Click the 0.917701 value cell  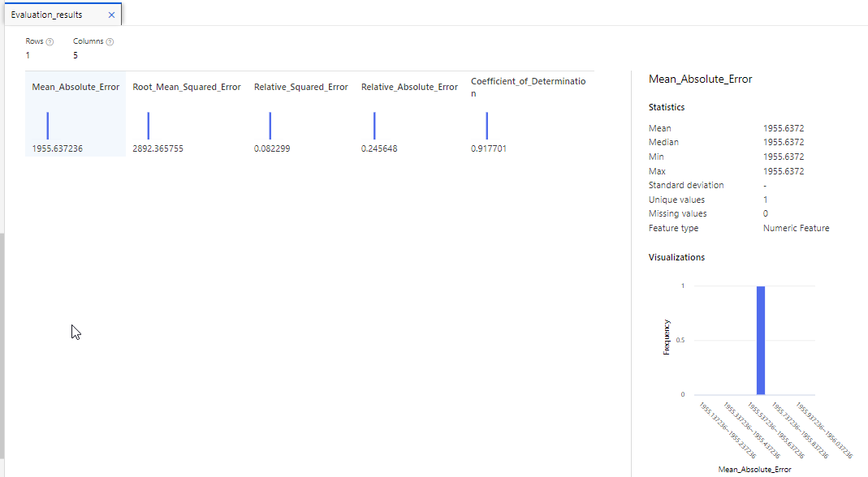489,149
